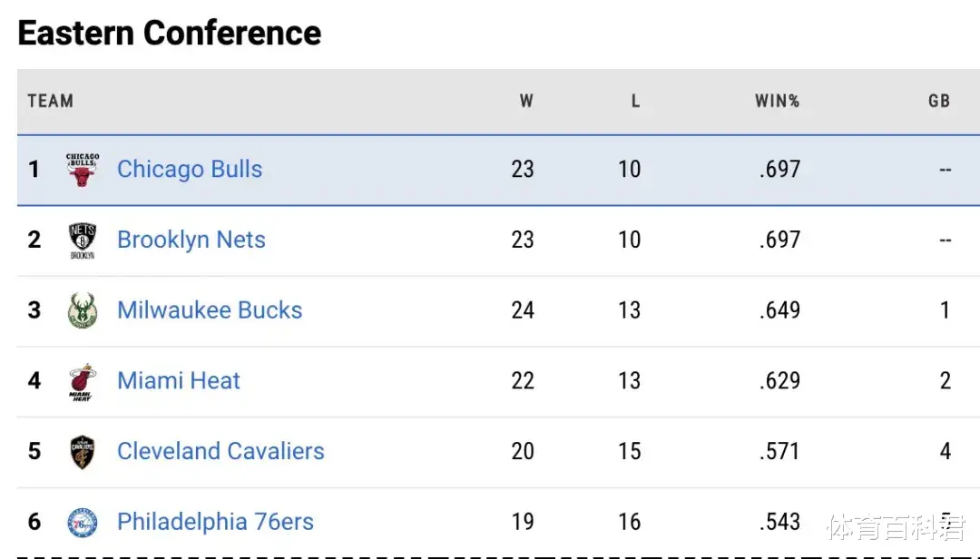Open the Cleveland Cavaliers team link

click(x=220, y=451)
